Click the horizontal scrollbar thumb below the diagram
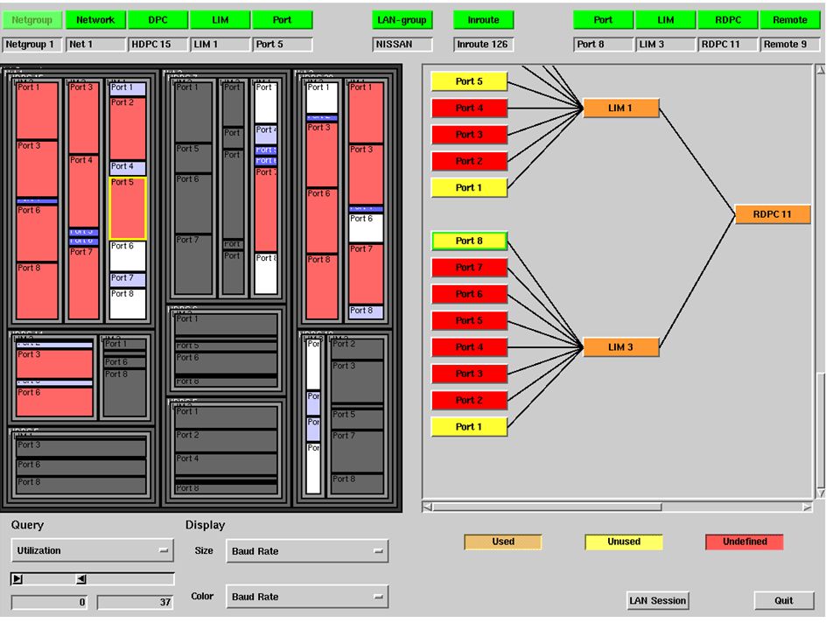The image size is (840, 630). point(548,507)
